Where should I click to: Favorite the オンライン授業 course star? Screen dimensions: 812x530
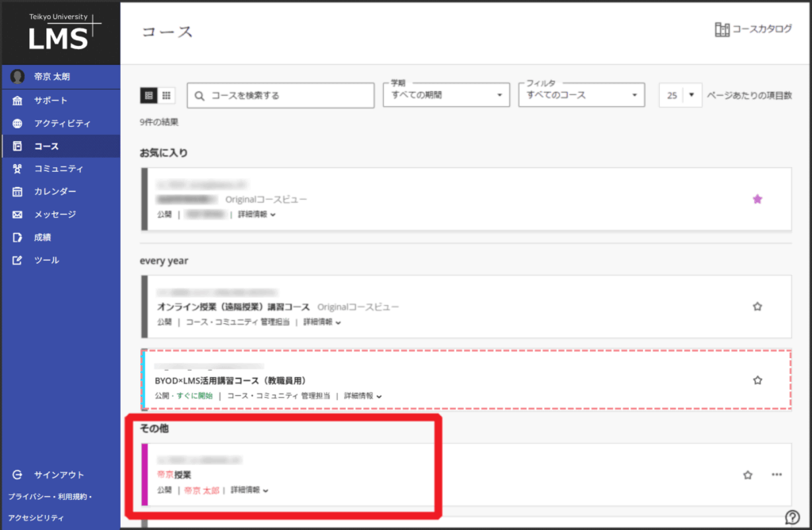coord(757,307)
